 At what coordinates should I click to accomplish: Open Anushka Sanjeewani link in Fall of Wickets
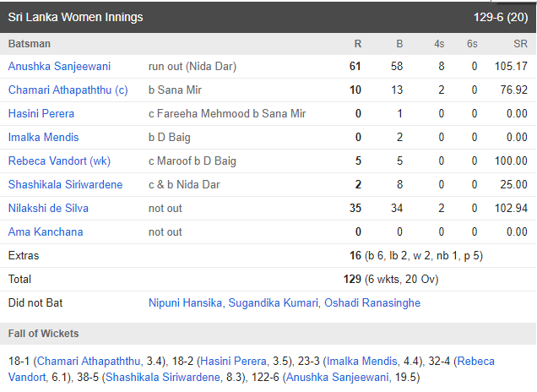tap(338, 378)
